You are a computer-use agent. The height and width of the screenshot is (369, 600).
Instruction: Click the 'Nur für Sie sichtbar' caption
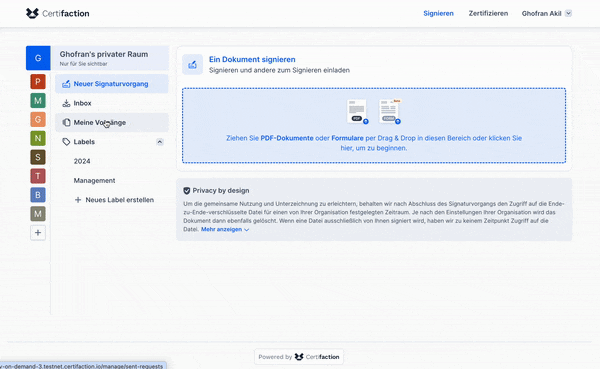click(x=83, y=64)
